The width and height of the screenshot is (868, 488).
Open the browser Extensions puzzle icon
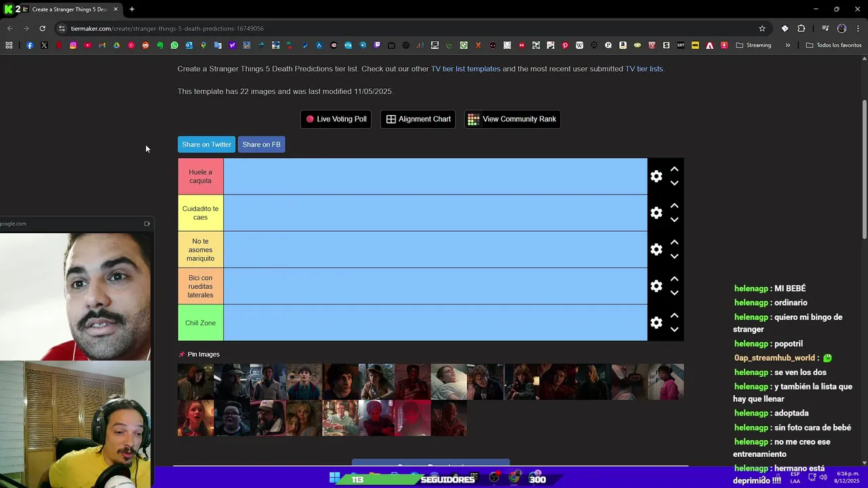801,28
